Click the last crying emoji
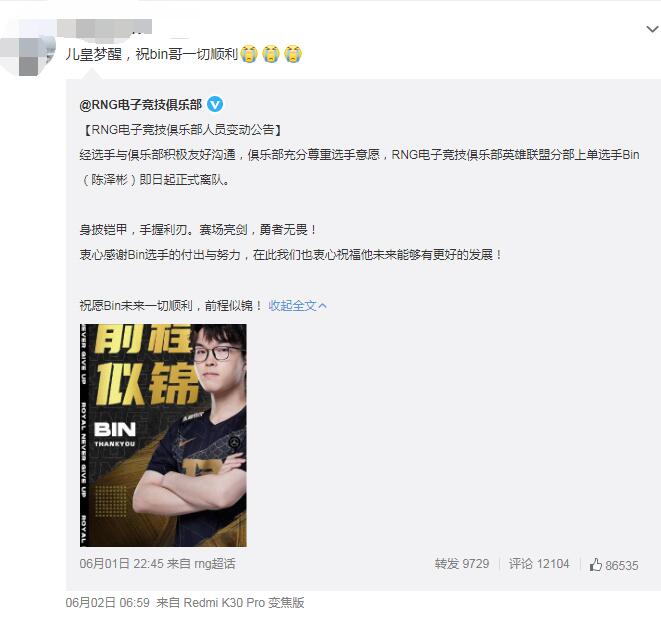The width and height of the screenshot is (661, 626). [293, 54]
